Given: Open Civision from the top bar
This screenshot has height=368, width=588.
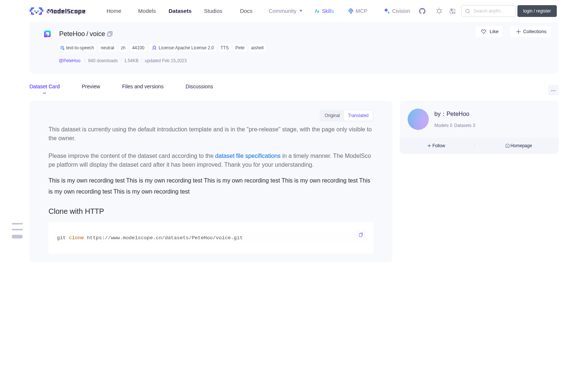Looking at the screenshot, I should pyautogui.click(x=397, y=11).
